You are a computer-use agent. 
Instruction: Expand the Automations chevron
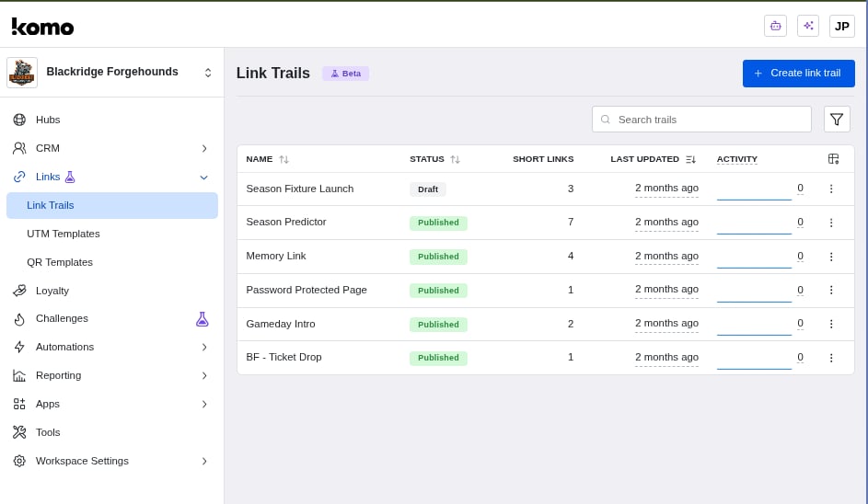pyautogui.click(x=204, y=347)
